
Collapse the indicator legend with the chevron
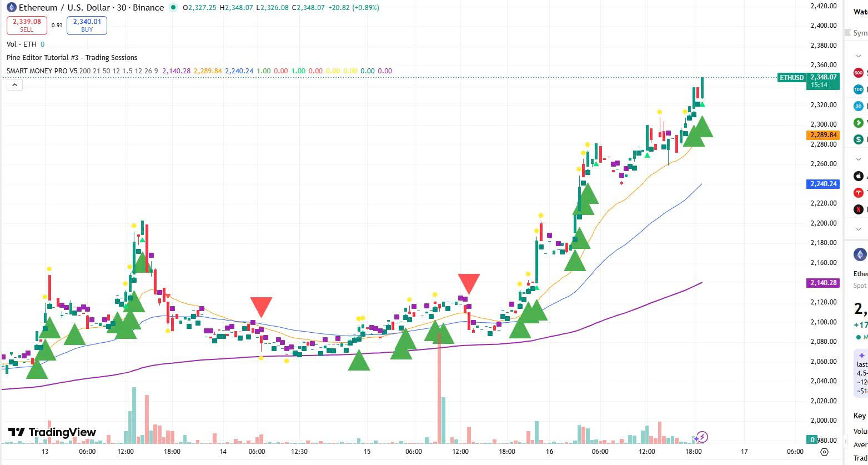point(14,85)
